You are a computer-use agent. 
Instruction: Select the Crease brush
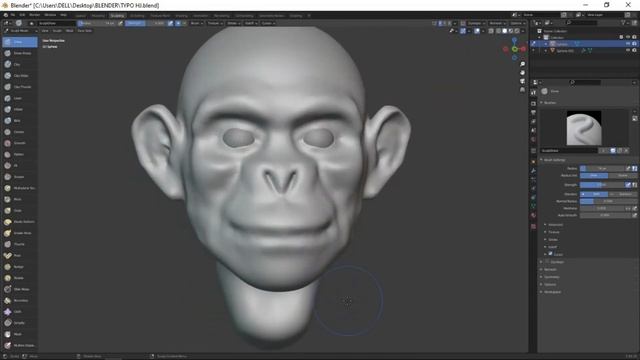coord(20,132)
